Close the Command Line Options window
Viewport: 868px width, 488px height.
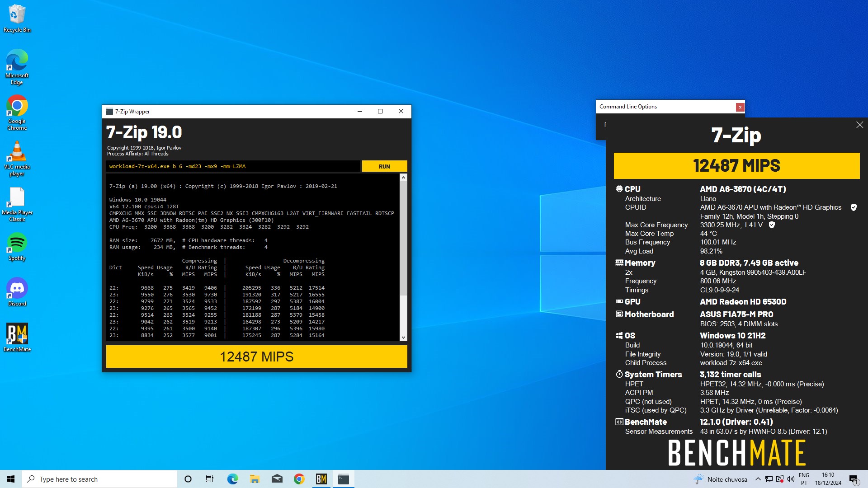[x=740, y=107]
